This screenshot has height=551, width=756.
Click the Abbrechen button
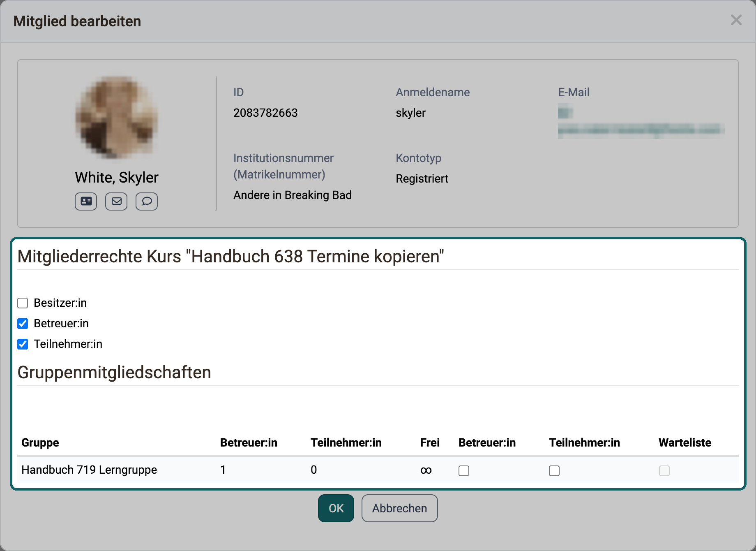[399, 508]
